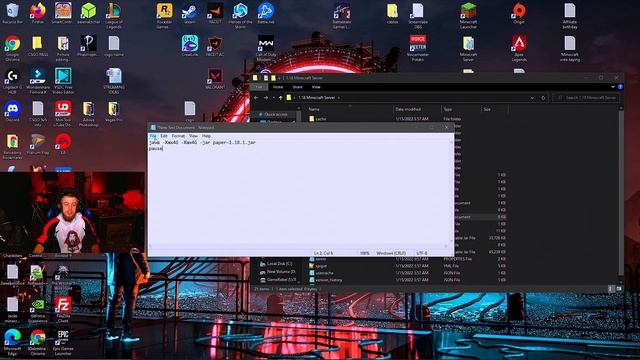Open the File tab in File Explorer
The image size is (640, 360).
pos(259,87)
